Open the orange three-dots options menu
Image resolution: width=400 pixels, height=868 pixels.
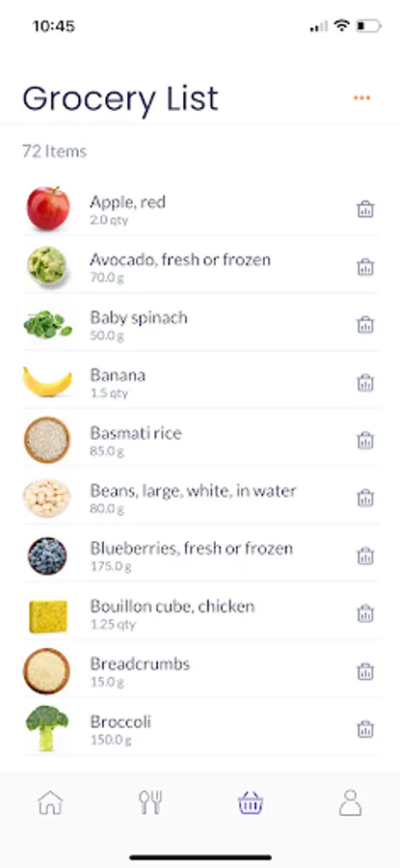361,98
